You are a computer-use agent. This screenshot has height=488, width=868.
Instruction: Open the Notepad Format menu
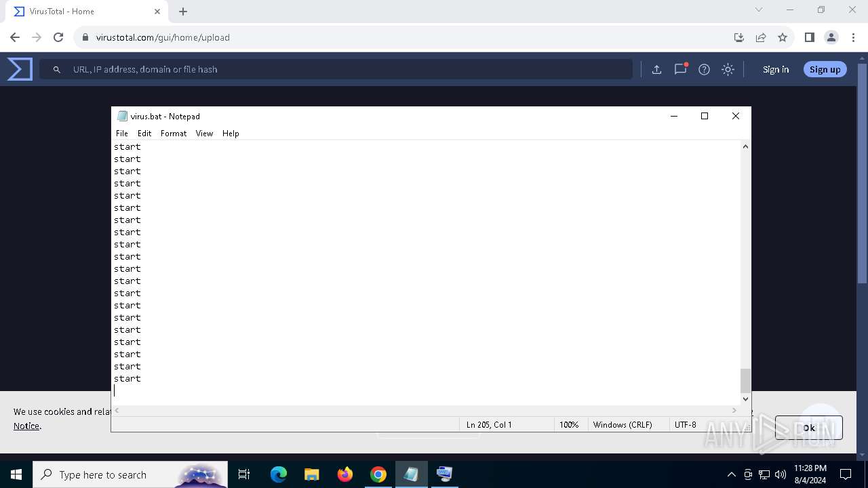[x=174, y=134]
